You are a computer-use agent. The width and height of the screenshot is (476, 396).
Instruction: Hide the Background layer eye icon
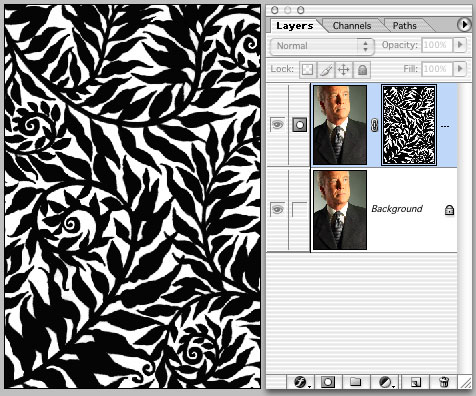(x=277, y=209)
